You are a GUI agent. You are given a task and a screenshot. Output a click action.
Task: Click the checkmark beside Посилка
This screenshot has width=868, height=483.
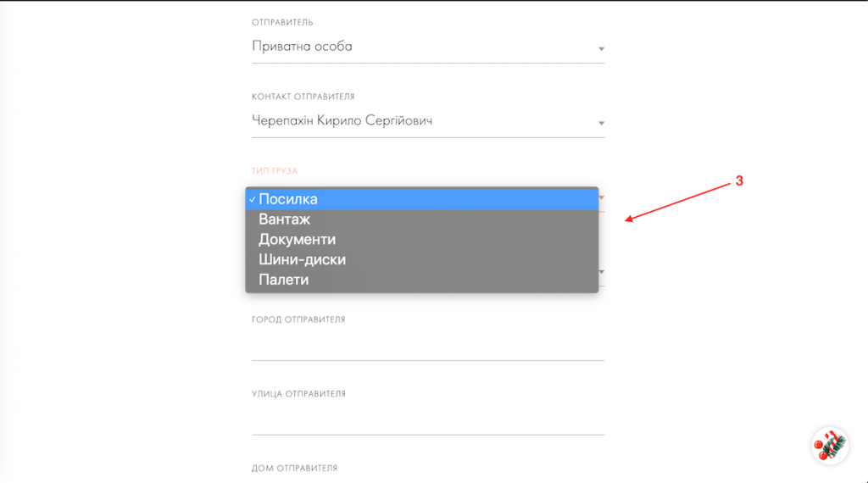[253, 199]
